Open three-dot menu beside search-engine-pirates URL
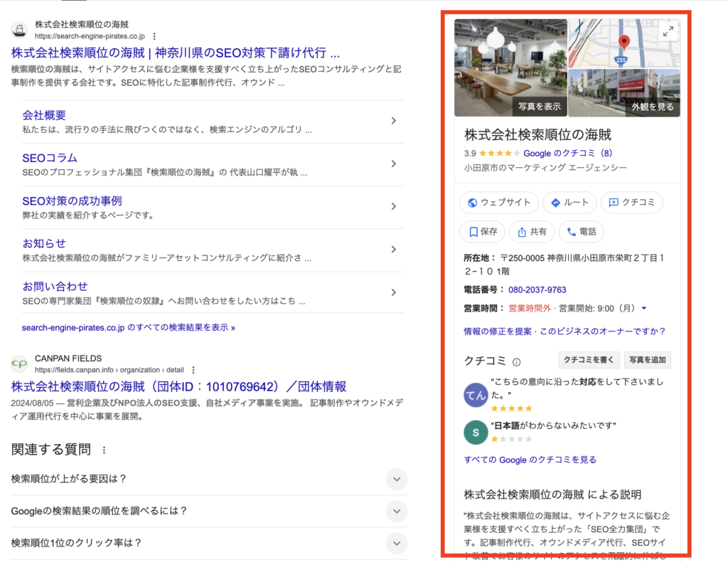This screenshot has width=728, height=562. 154,36
